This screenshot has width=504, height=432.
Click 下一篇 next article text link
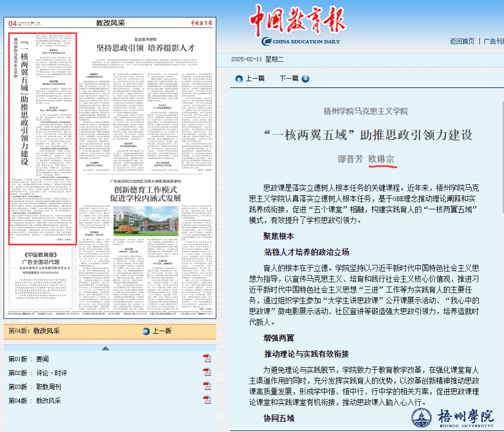(289, 79)
